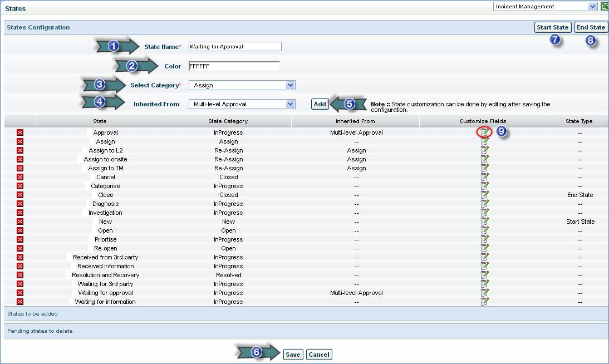Edit customize fields for Re-open state

(484, 248)
